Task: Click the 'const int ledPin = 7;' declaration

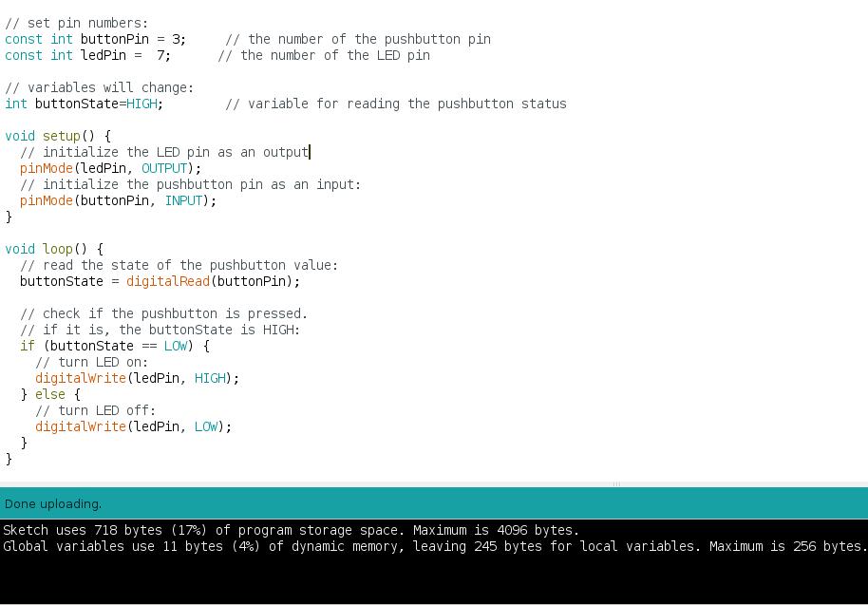Action: tap(87, 55)
